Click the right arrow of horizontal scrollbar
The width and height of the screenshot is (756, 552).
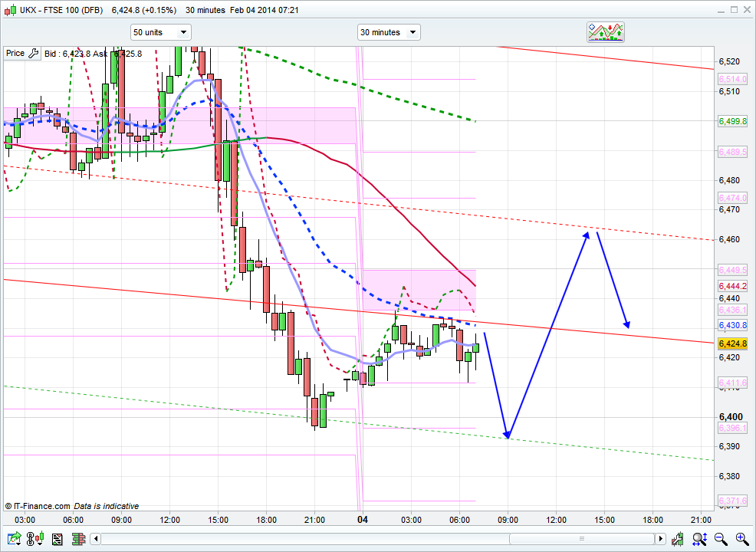659,539
